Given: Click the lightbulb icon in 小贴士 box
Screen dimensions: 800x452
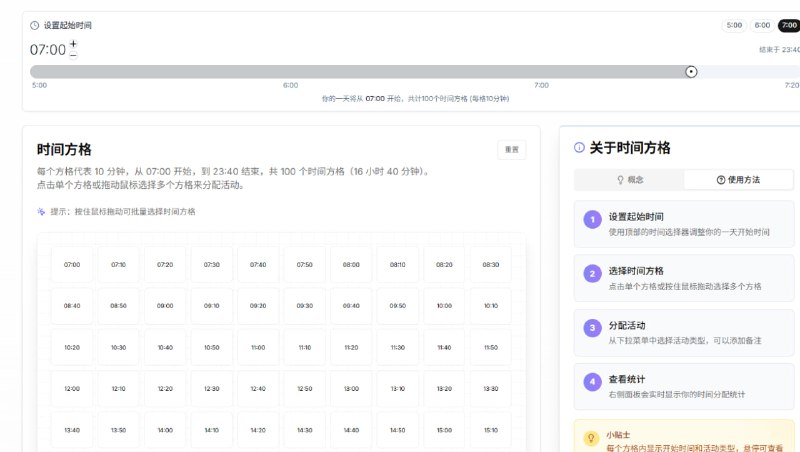Looking at the screenshot, I should coord(591,438).
